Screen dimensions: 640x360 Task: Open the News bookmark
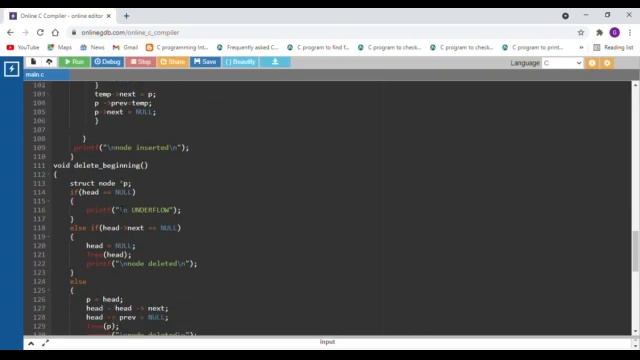[x=92, y=47]
